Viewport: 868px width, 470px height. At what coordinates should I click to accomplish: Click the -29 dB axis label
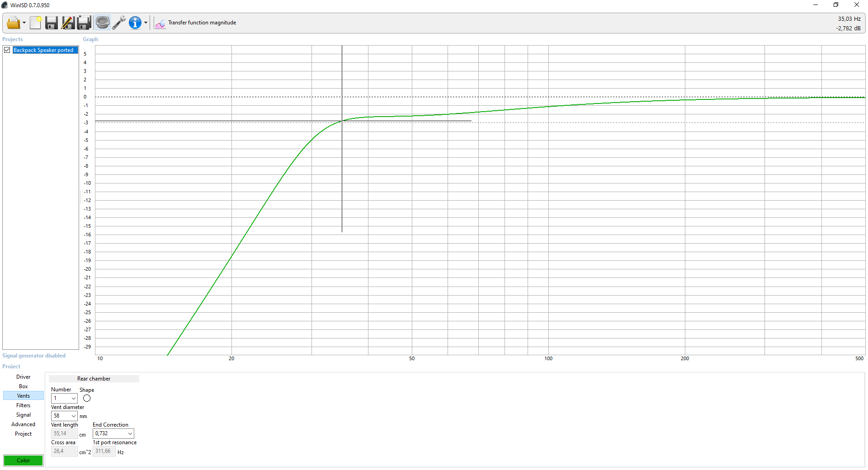pyautogui.click(x=87, y=347)
